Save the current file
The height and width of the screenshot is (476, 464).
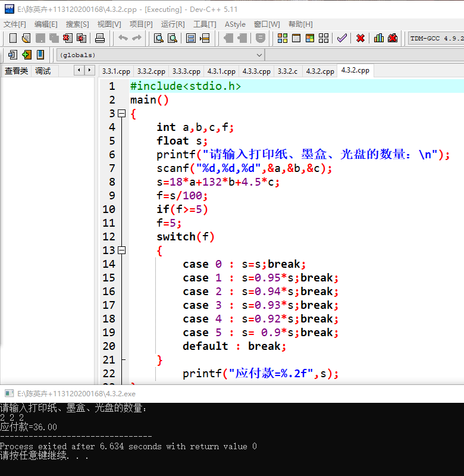40,38
